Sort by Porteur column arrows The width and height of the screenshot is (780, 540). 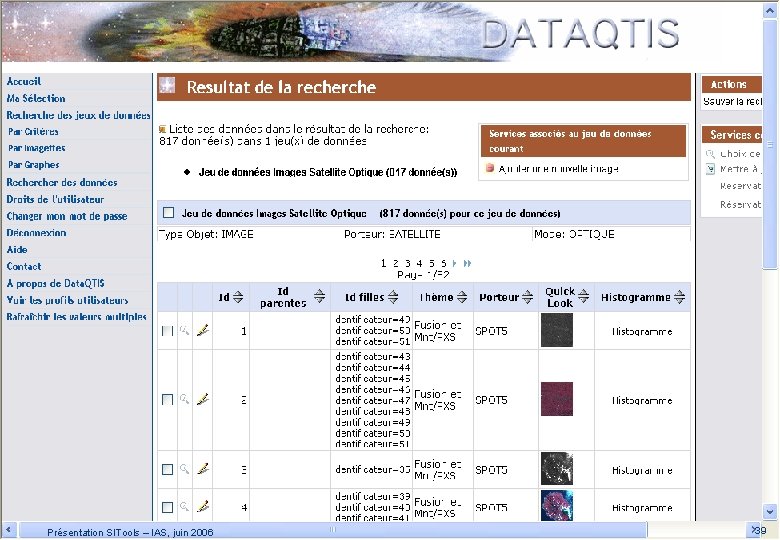coord(528,297)
